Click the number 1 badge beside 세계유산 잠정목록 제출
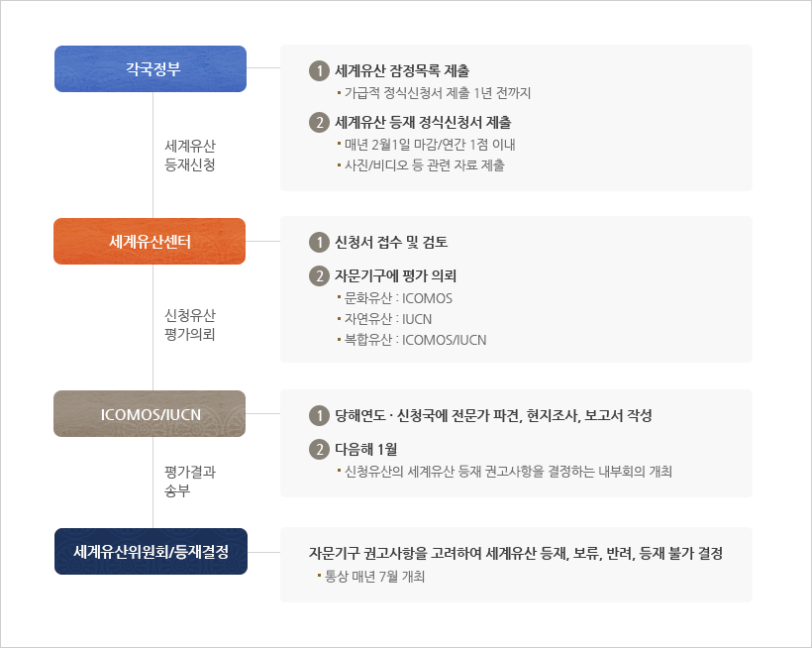 tap(319, 70)
